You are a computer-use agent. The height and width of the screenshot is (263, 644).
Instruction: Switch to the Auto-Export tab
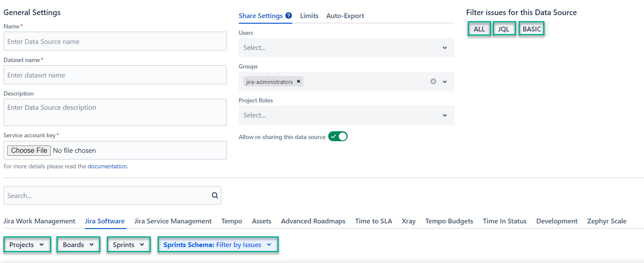tap(345, 16)
